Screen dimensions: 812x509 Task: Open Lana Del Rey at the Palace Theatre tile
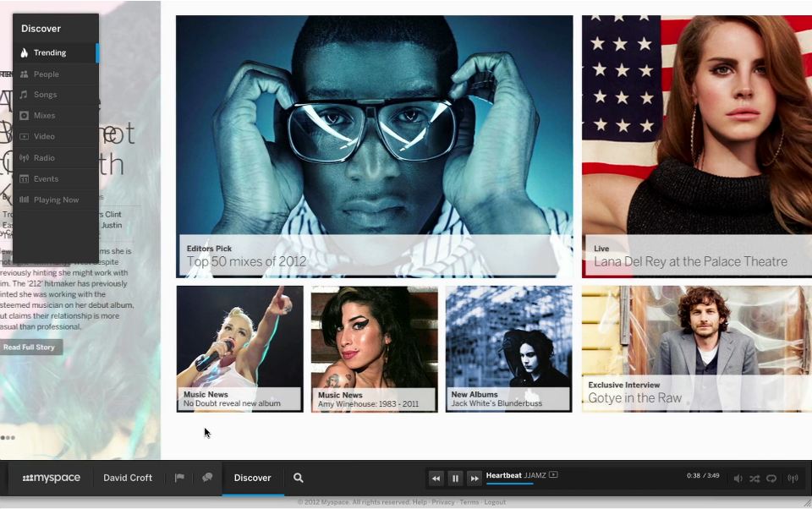(697, 146)
